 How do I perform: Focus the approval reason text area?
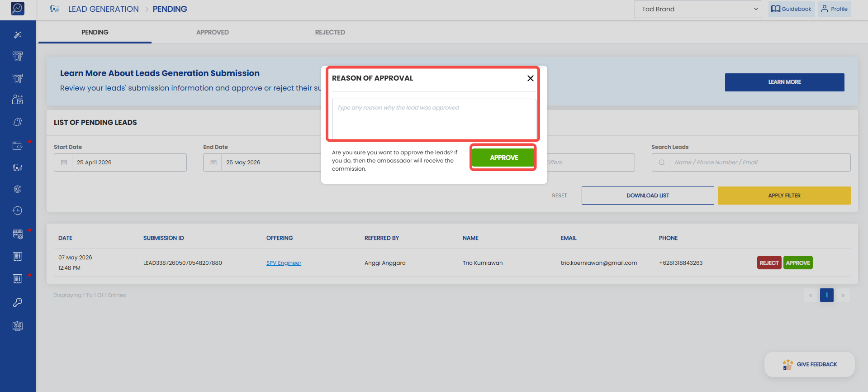point(434,120)
